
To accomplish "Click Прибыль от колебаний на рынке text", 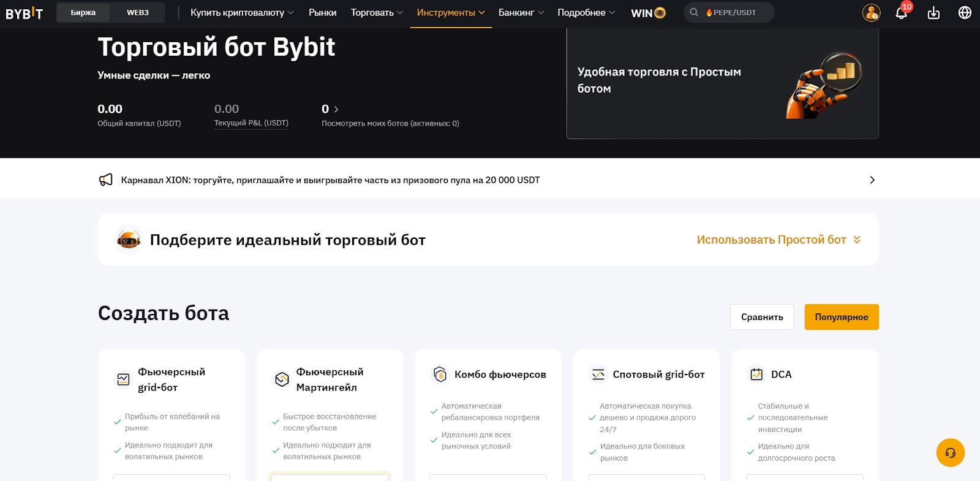I will pyautogui.click(x=172, y=422).
